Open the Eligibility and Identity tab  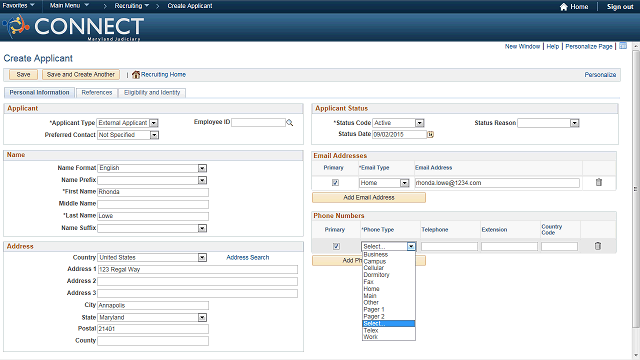152,93
